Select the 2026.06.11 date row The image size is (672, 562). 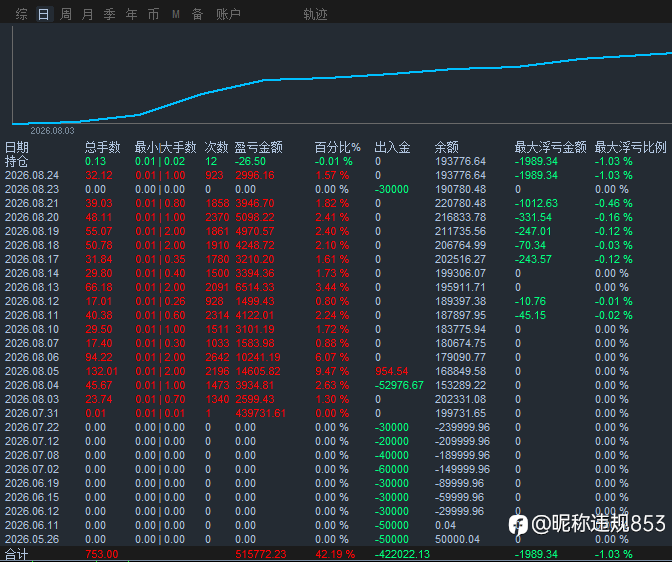click(x=32, y=526)
